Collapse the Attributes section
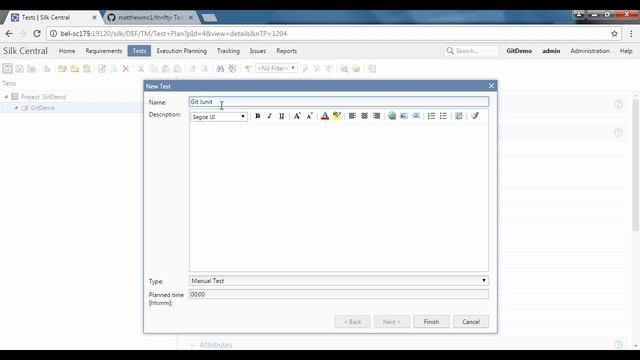The width and height of the screenshot is (640, 360). click(x=192, y=345)
